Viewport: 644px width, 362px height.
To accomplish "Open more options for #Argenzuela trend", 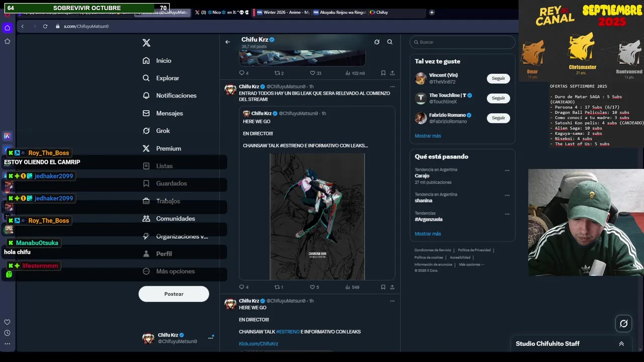I will pos(507,214).
